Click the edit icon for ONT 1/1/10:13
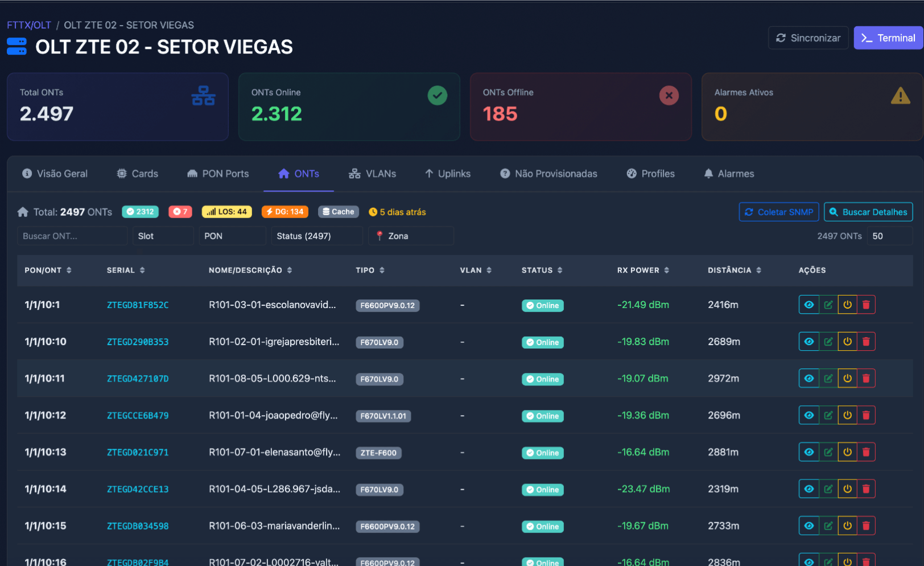The height and width of the screenshot is (566, 924). click(x=828, y=452)
